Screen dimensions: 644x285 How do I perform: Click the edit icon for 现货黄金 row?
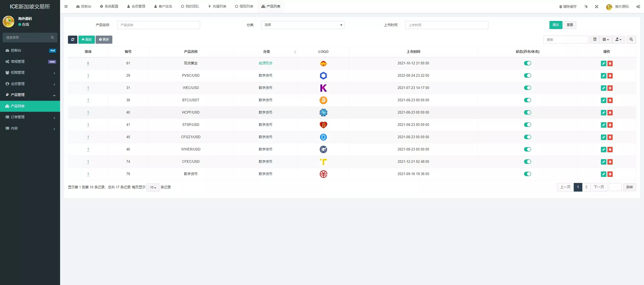click(604, 63)
